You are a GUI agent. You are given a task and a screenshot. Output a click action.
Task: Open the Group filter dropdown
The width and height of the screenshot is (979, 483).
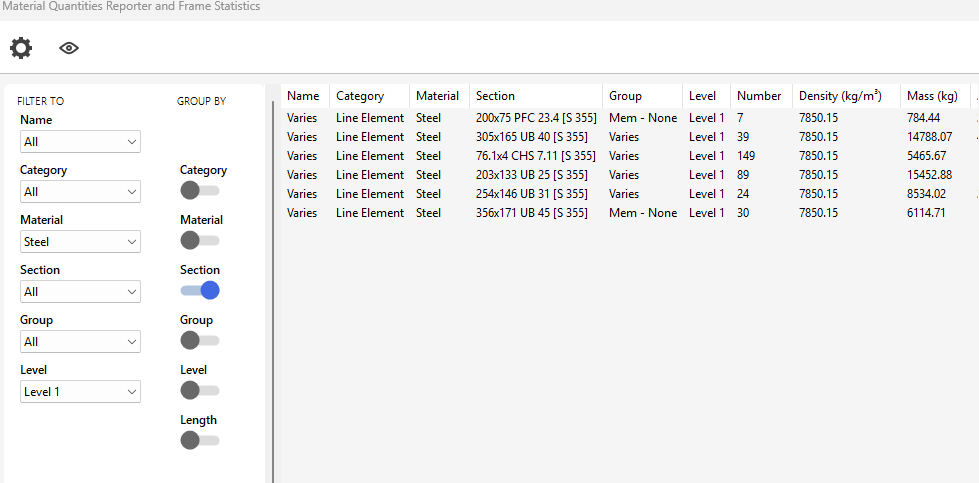tap(81, 341)
